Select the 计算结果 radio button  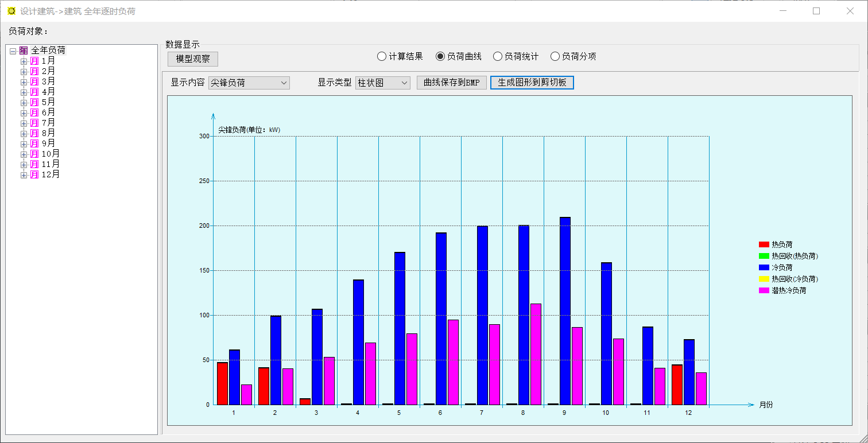tap(382, 56)
